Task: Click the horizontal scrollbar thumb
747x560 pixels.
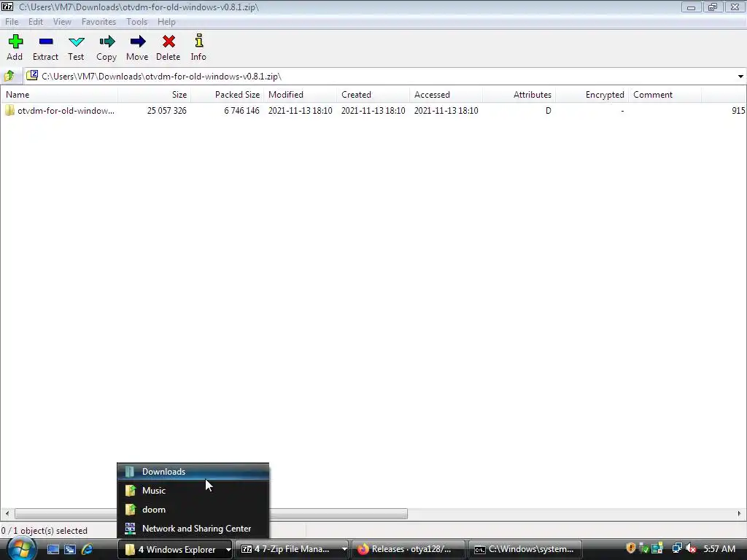Action: coord(211,513)
